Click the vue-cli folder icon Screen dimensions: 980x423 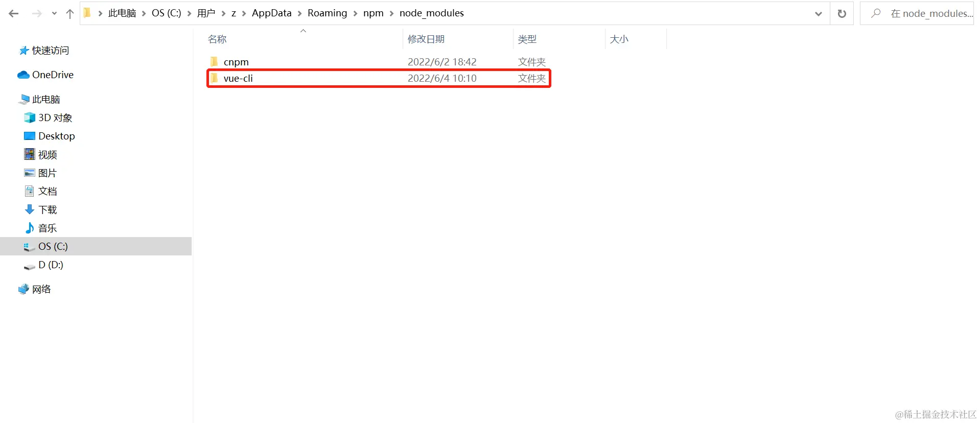point(214,78)
